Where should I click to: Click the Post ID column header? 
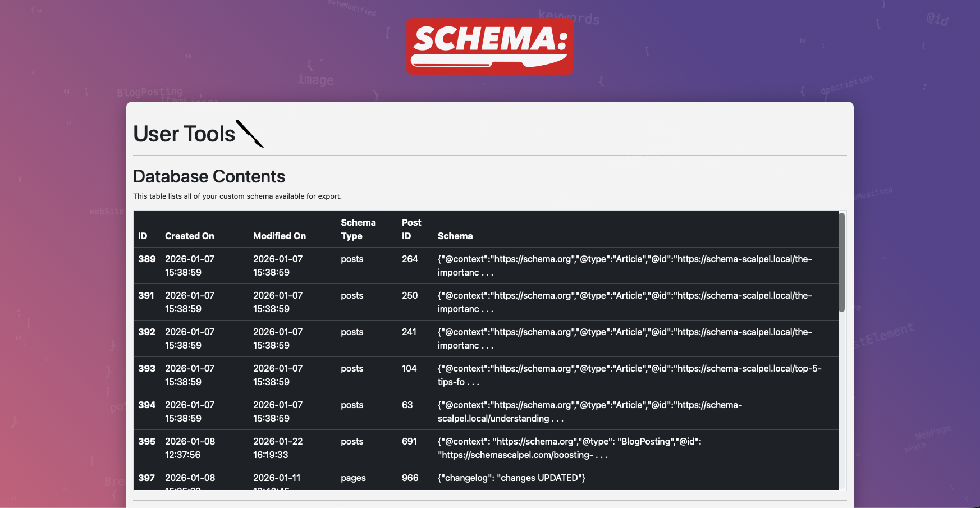[x=411, y=229]
